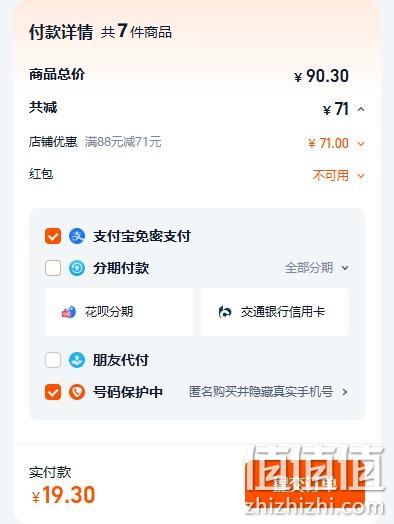The image size is (394, 524).
Task: Click the friend-pay blue icon
Action: tap(77, 360)
